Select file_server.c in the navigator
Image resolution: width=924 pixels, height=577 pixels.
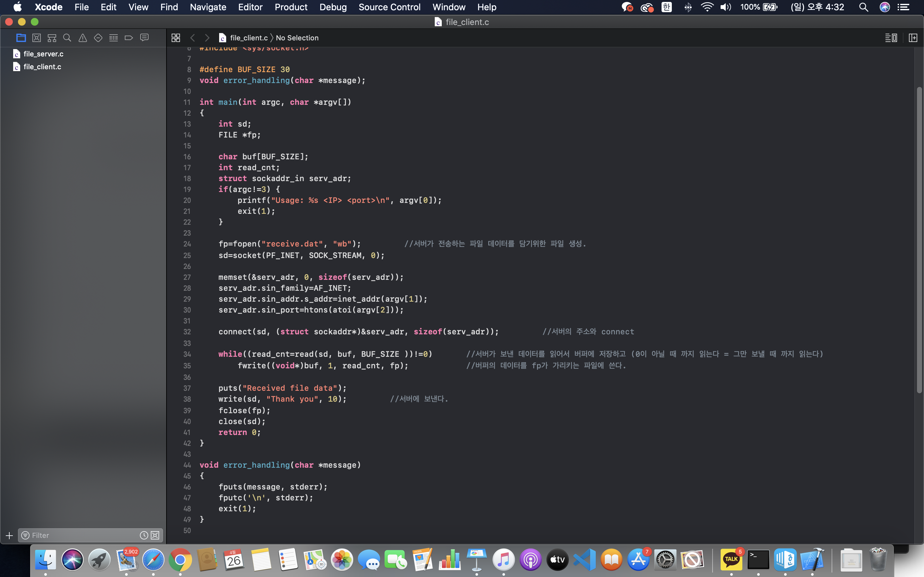(x=43, y=54)
